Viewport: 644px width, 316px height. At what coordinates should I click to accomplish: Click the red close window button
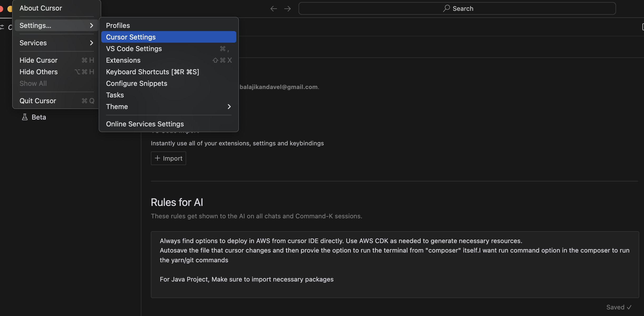point(1,9)
